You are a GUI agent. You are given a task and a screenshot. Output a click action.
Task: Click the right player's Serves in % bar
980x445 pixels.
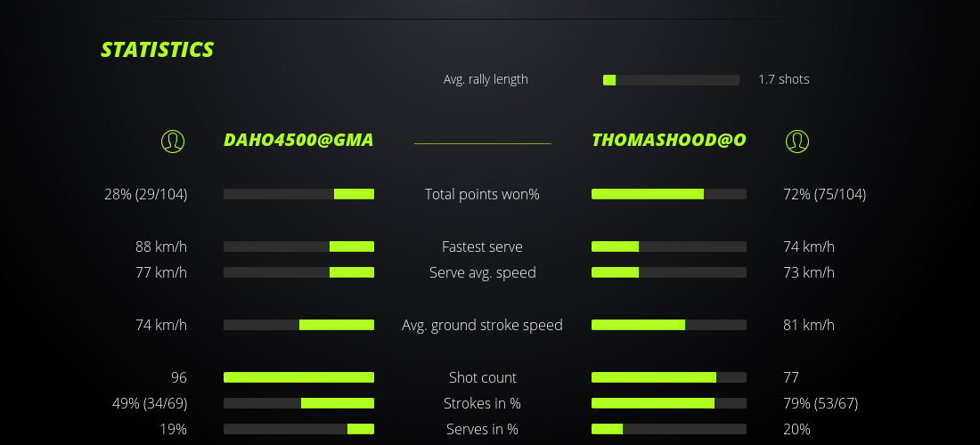(669, 429)
